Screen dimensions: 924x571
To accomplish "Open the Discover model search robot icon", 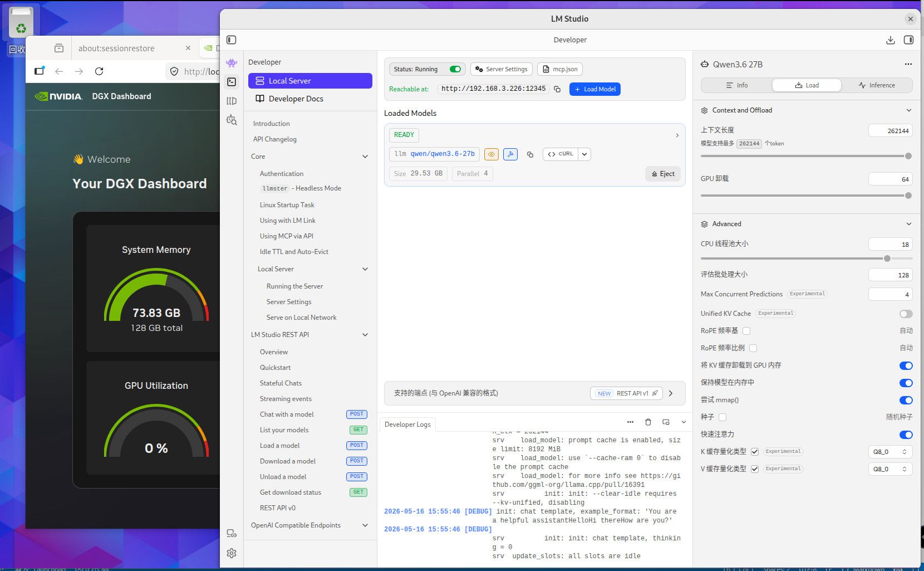I will pyautogui.click(x=232, y=120).
